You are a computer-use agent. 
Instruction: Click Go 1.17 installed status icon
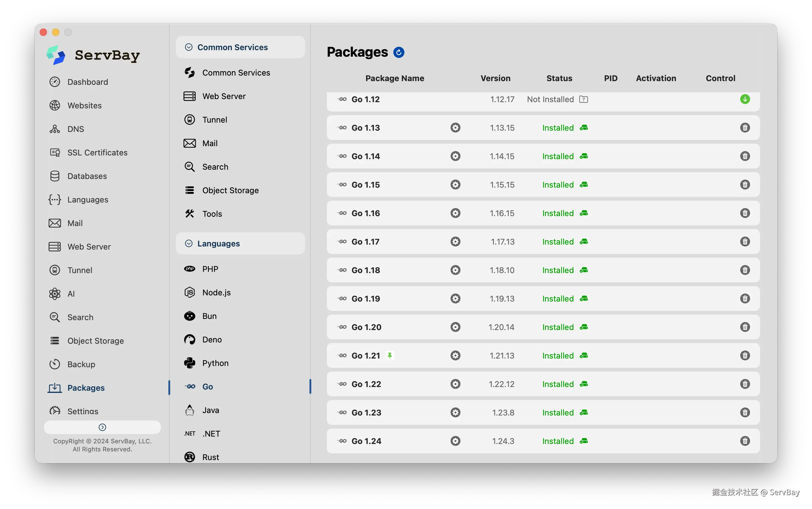pyautogui.click(x=584, y=242)
